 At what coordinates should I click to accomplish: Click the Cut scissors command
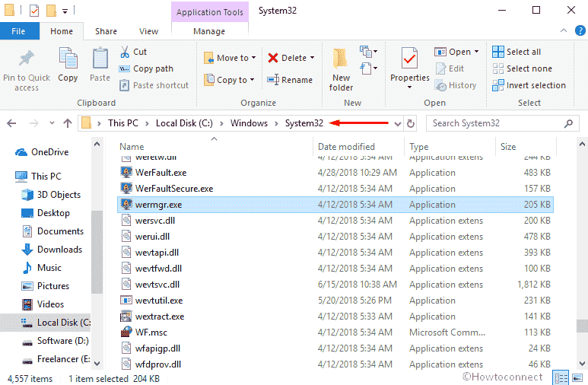pos(134,52)
